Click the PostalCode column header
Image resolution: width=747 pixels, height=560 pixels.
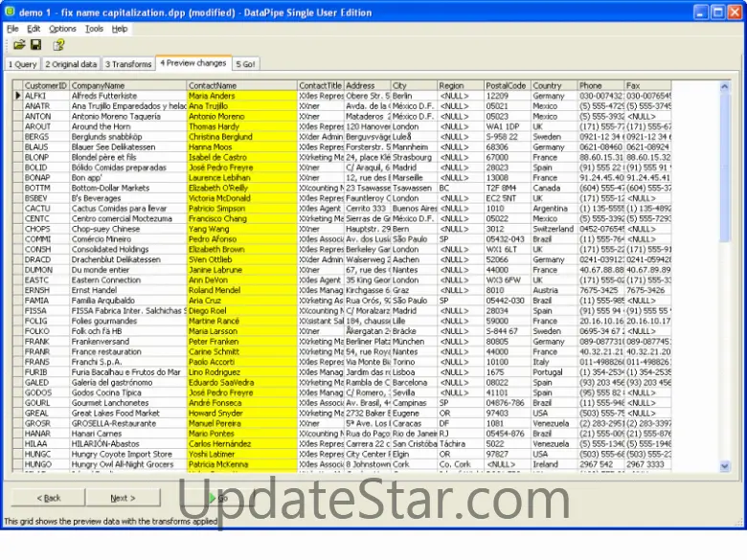point(507,85)
